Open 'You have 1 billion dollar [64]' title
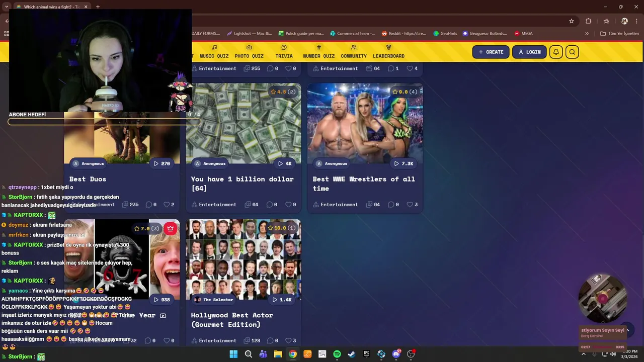Viewport: 644px width, 362px height. [x=242, y=184]
